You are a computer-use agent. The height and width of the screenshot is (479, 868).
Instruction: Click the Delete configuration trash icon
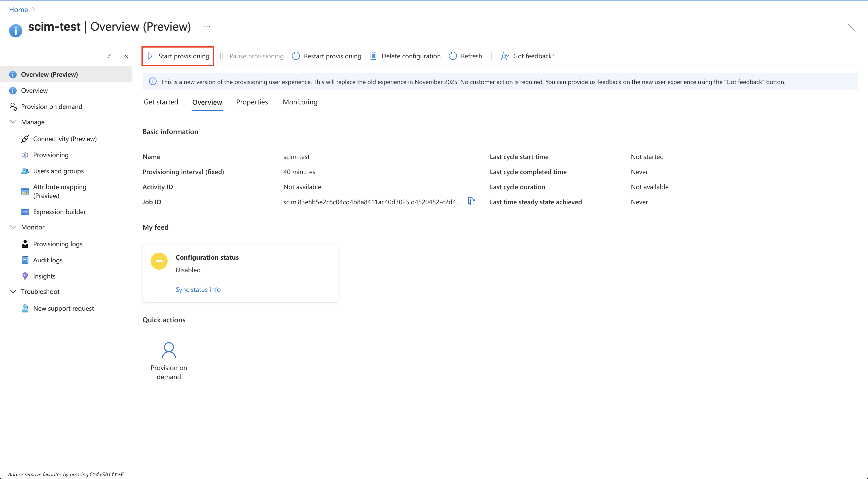[x=373, y=56]
